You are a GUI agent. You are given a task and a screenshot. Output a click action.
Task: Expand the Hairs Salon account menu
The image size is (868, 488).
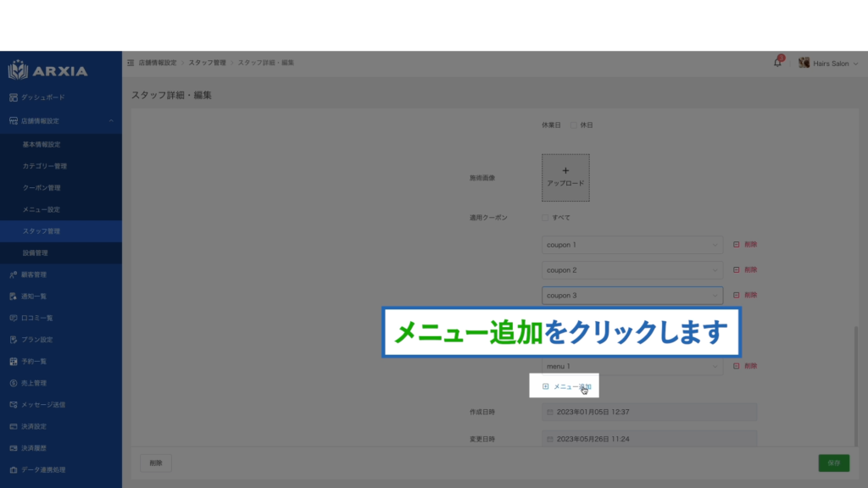[x=828, y=64]
